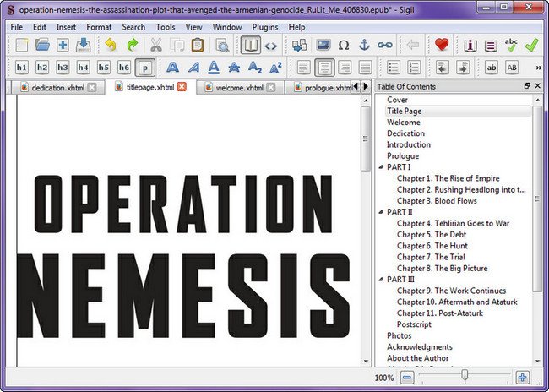The image size is (549, 392).
Task: Apply Heading 4 style h4
Action: click(84, 68)
